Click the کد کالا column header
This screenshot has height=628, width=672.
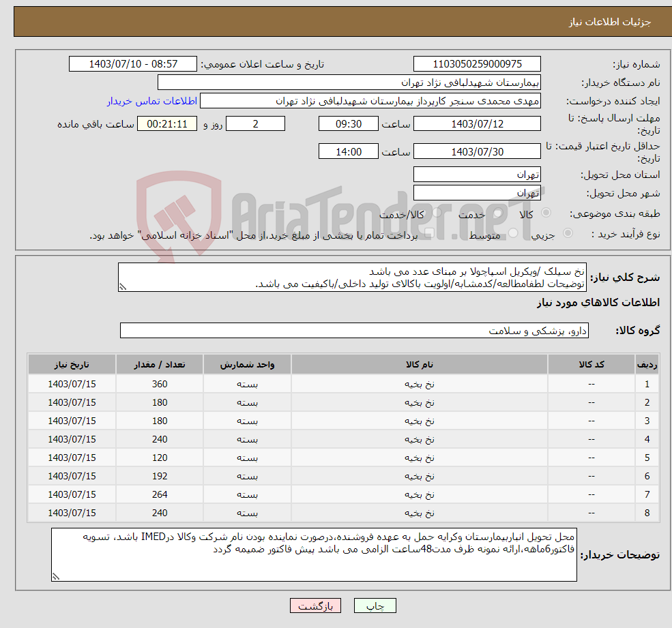591,365
